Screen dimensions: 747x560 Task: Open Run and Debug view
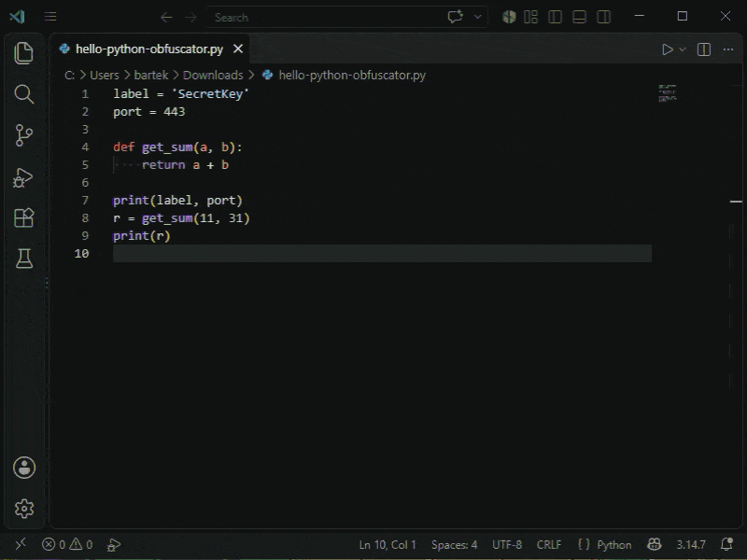tap(23, 177)
